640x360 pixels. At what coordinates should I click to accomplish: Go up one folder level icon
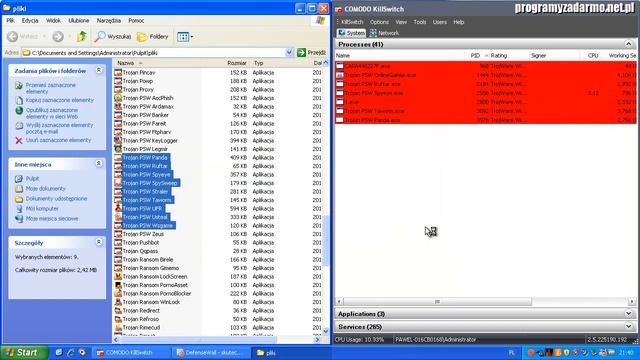82,37
